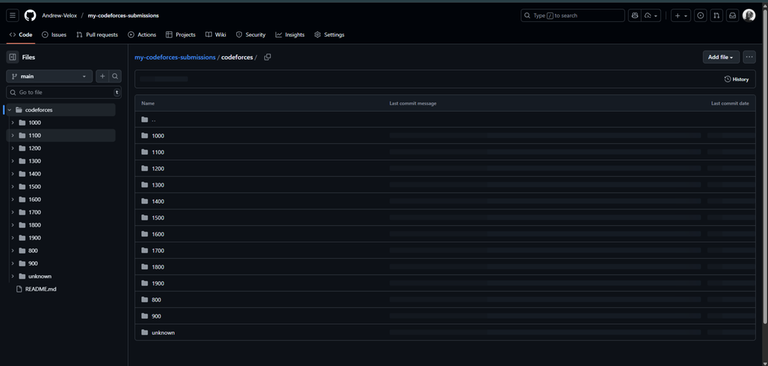Collapse the file tree side panel icon
768x366 pixels.
(13, 57)
